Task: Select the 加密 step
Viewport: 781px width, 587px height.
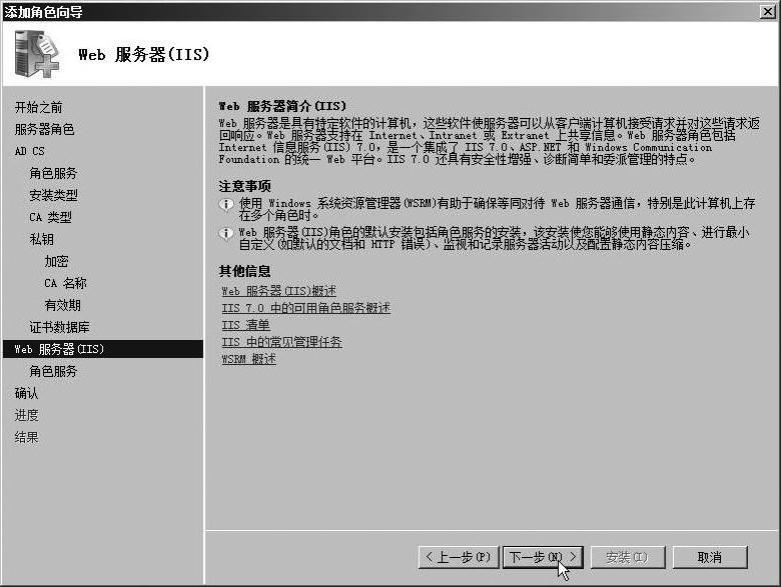Action: (x=56, y=261)
